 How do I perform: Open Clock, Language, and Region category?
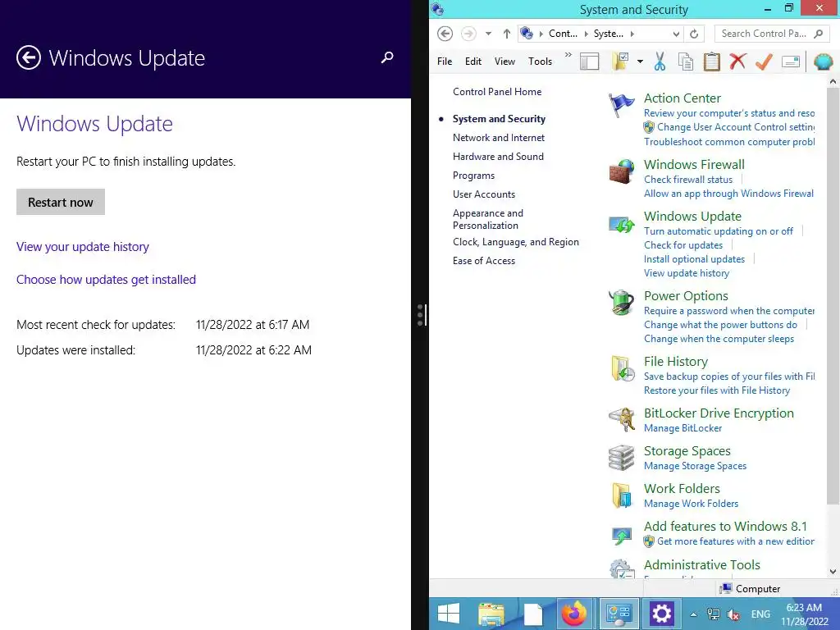coord(515,242)
